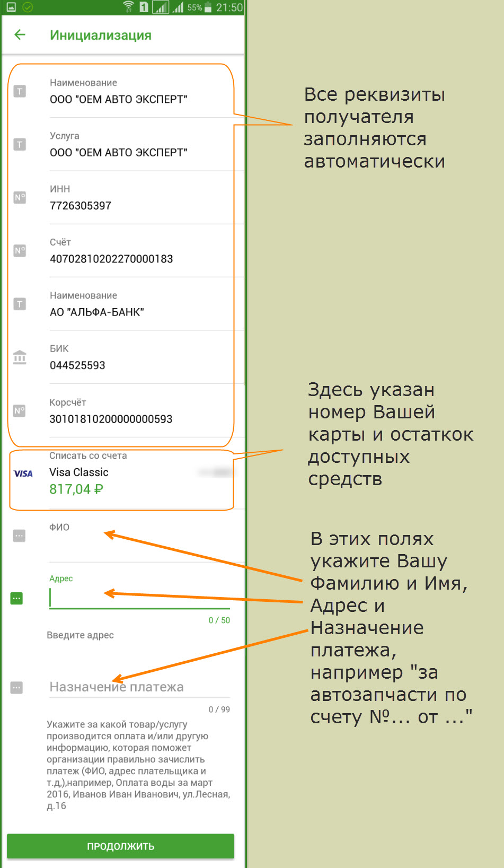Tap the ООО "ОЕМ АВТО ЭКСПЕРТ" value under first Наименование
This screenshot has width=504, height=868.
(119, 99)
